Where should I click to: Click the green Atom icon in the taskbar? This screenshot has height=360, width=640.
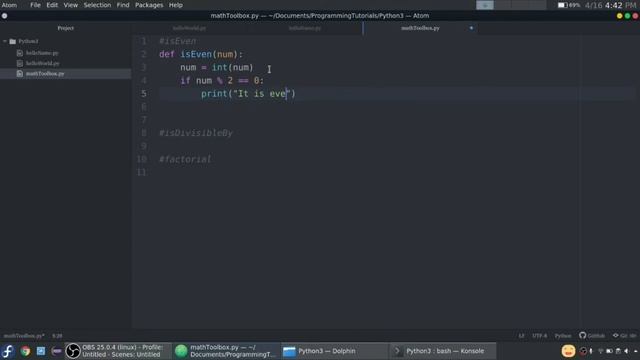(181, 351)
